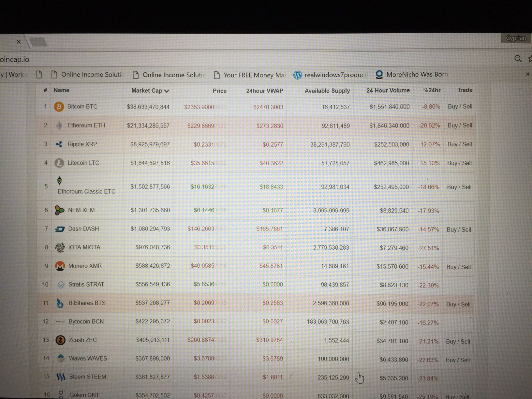Click the NEM XEM logo icon
The image size is (532, 399).
[59, 210]
